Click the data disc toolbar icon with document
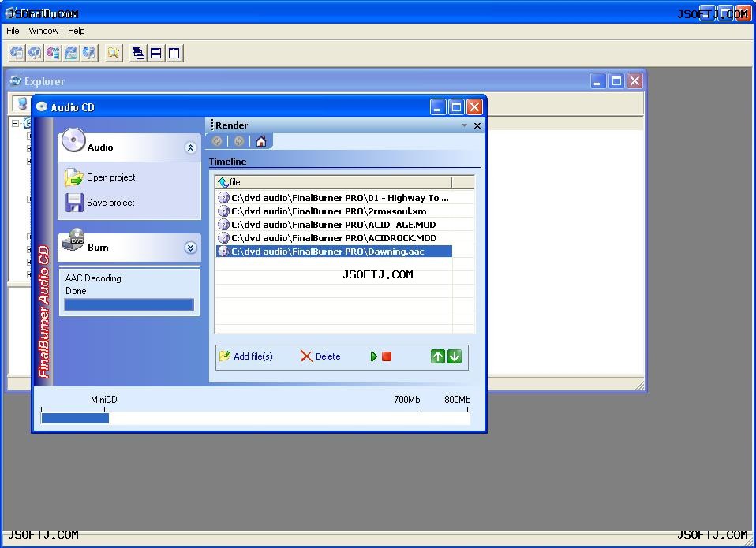Screen dimensions: 756x548 pos(17,53)
